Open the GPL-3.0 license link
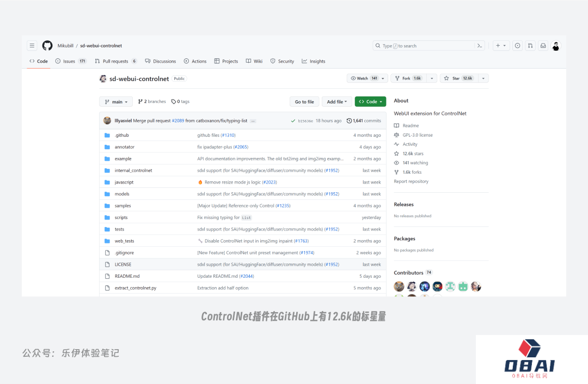This screenshot has height=384, width=588. point(413,135)
